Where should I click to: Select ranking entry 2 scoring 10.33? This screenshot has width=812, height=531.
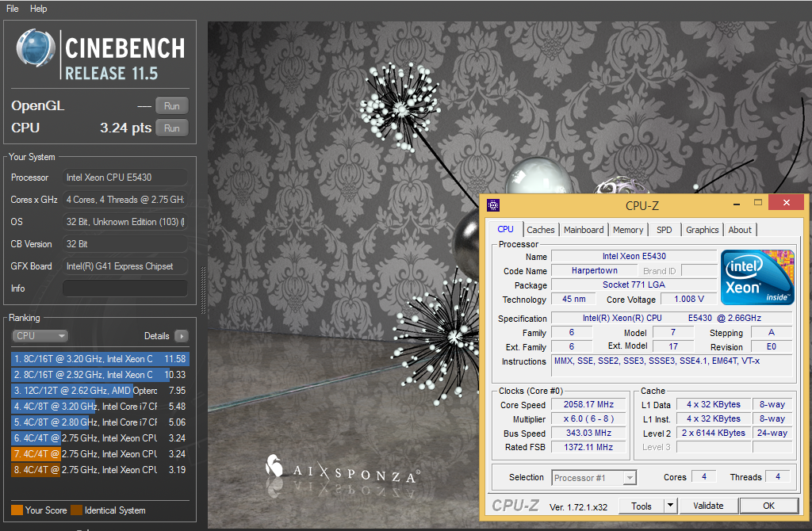click(100, 375)
